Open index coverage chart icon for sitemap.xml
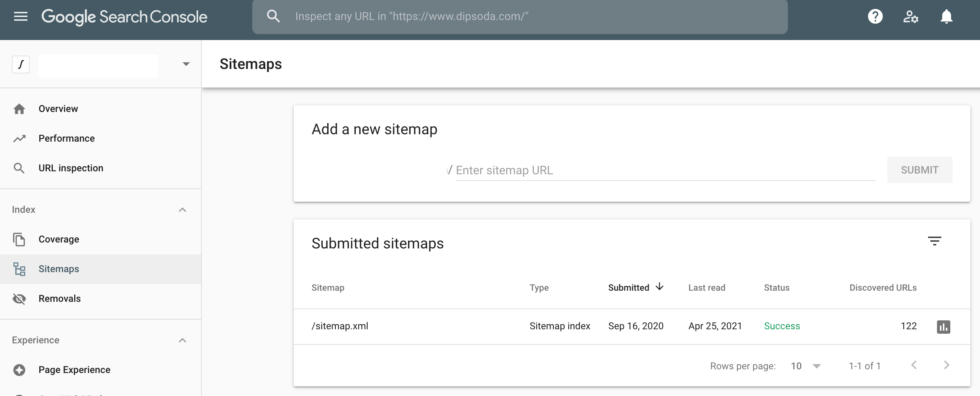The image size is (980, 396). coord(943,327)
